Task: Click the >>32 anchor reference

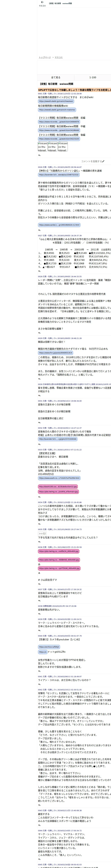Action: tap(42, 534)
